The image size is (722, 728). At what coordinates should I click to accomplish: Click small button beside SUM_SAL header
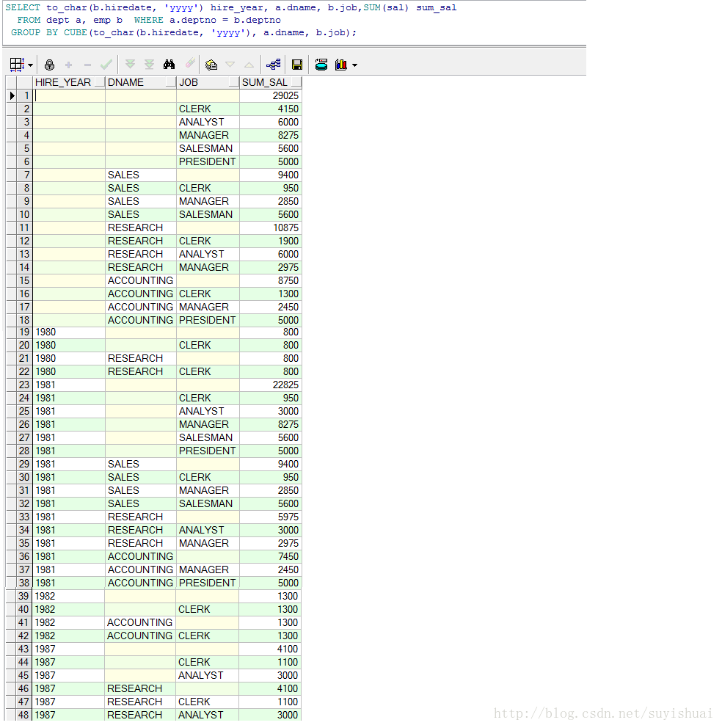[296, 83]
